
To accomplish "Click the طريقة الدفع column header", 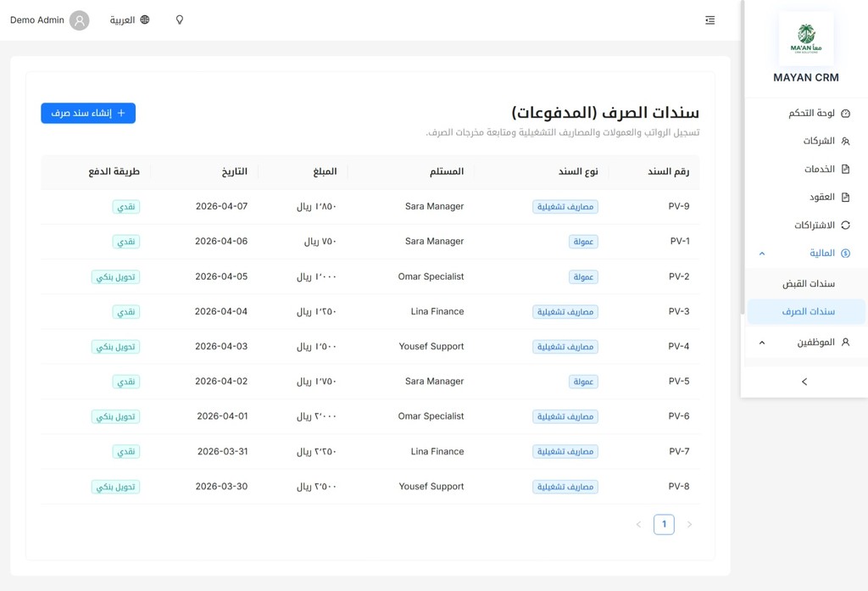I will pyautogui.click(x=114, y=172).
